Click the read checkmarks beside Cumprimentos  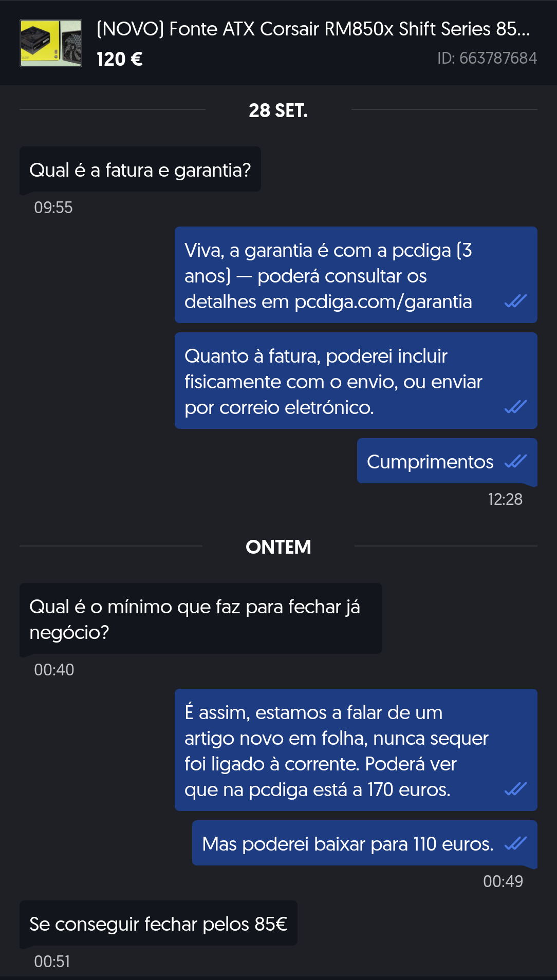tap(515, 461)
